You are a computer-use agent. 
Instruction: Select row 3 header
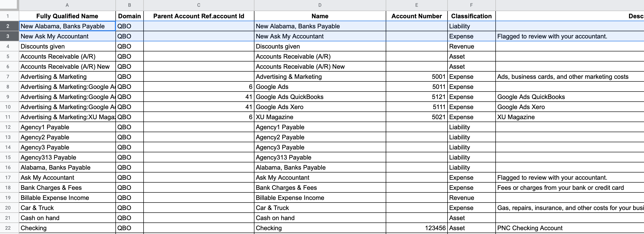(8, 36)
